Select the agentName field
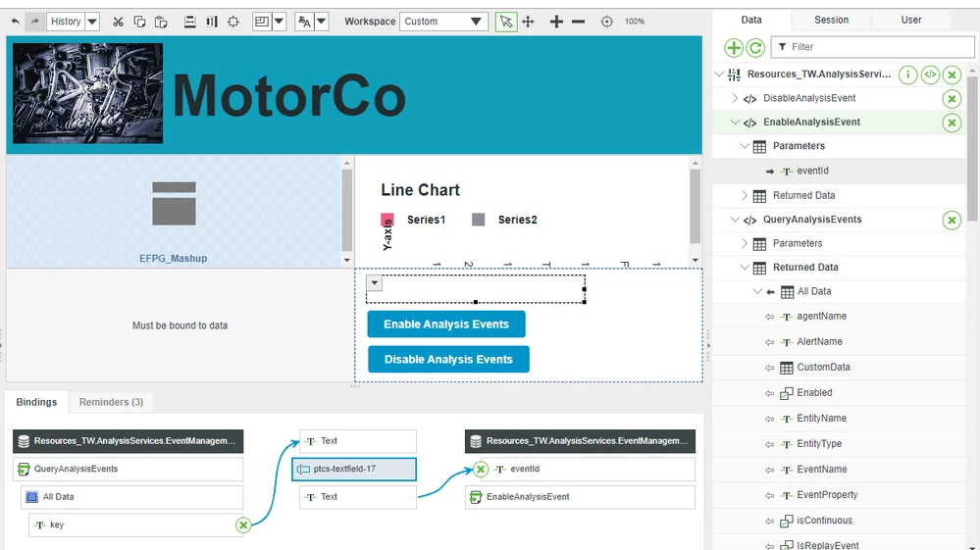 840,317
